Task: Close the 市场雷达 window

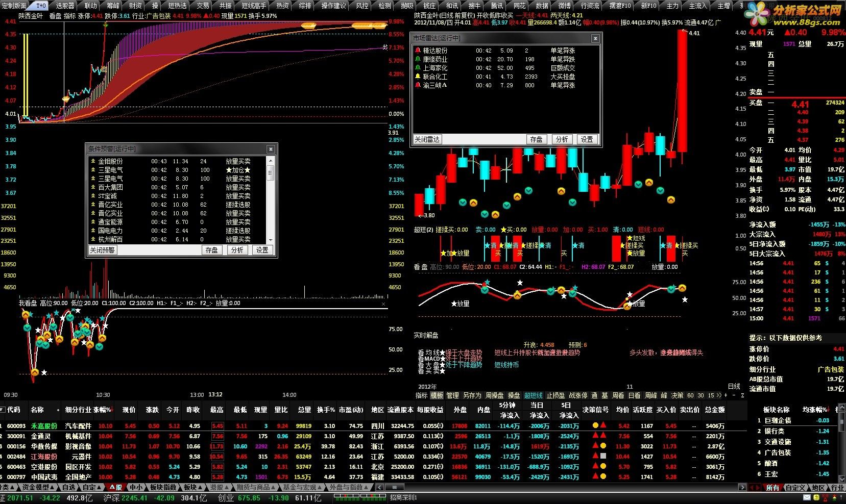Action: click(595, 38)
